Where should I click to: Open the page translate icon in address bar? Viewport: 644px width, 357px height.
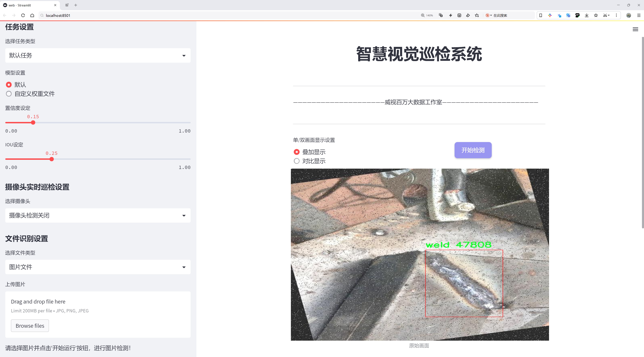pyautogui.click(x=441, y=15)
